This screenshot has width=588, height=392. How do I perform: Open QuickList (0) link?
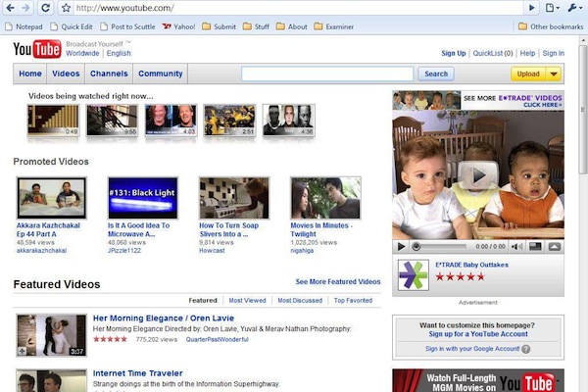[493, 53]
